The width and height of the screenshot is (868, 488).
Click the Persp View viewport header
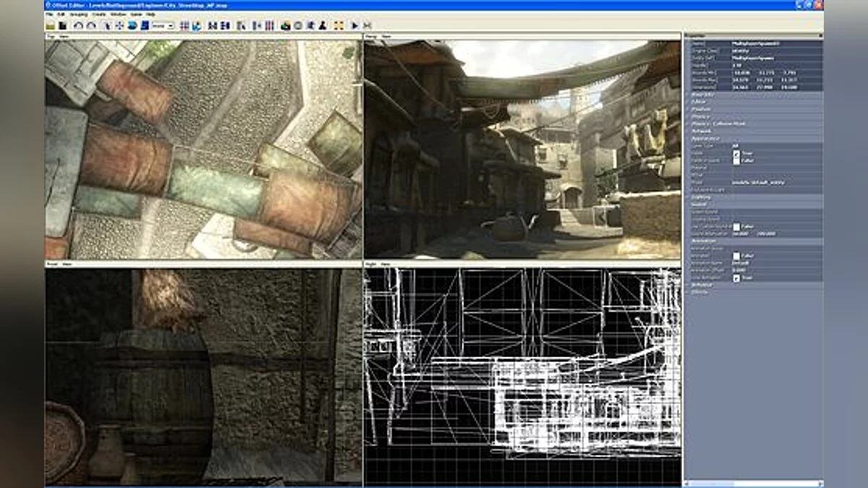click(522, 36)
